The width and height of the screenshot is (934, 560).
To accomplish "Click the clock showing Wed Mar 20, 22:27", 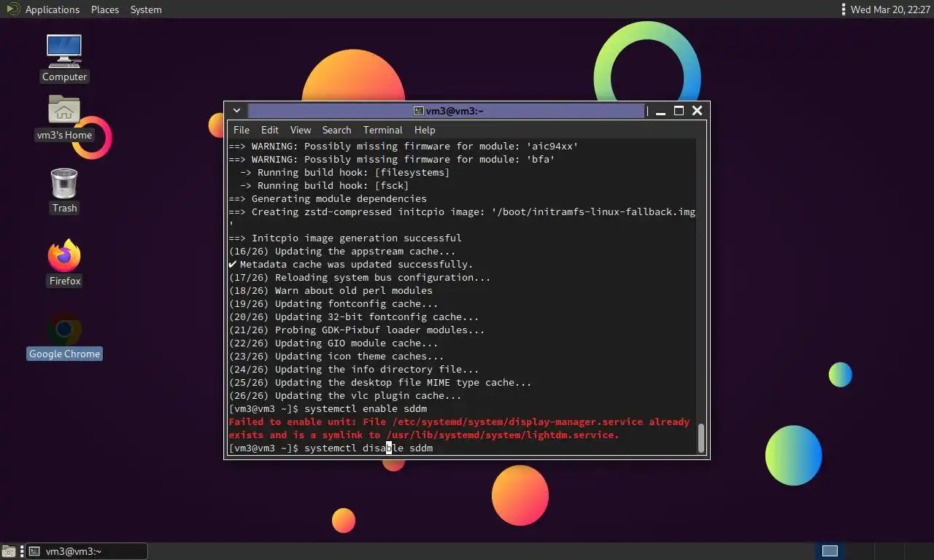I will tap(889, 9).
